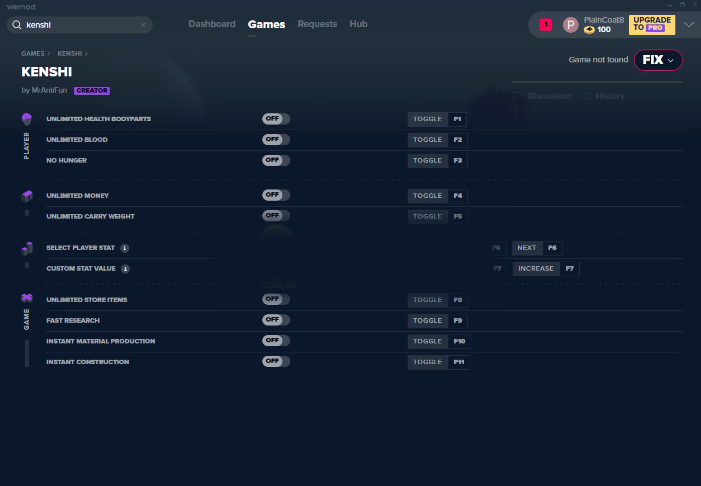Click TOGGLE F9 hotkey button
This screenshot has width=701, height=486.
click(x=437, y=321)
